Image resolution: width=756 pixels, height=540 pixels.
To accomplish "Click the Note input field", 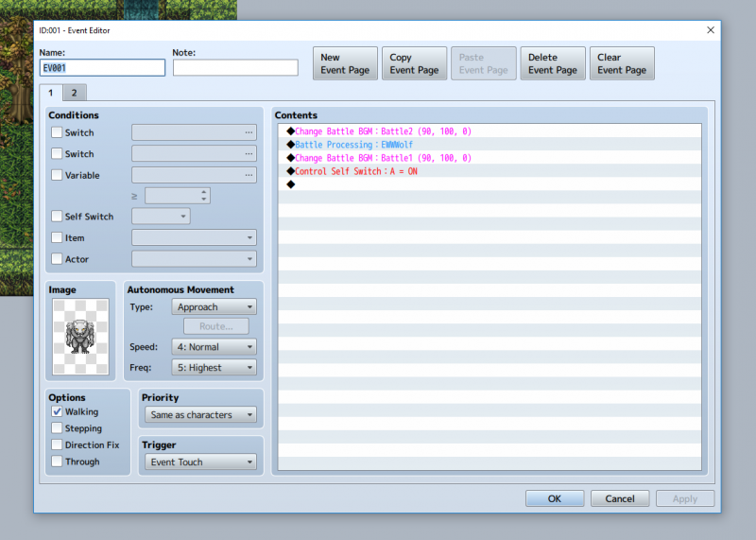I will pyautogui.click(x=235, y=67).
